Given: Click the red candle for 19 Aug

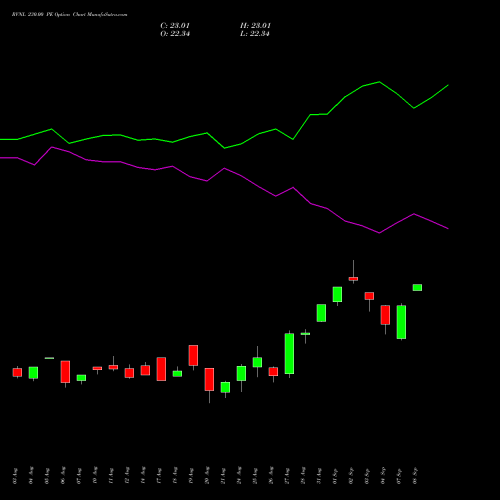Looking at the screenshot, I should [x=193, y=355].
